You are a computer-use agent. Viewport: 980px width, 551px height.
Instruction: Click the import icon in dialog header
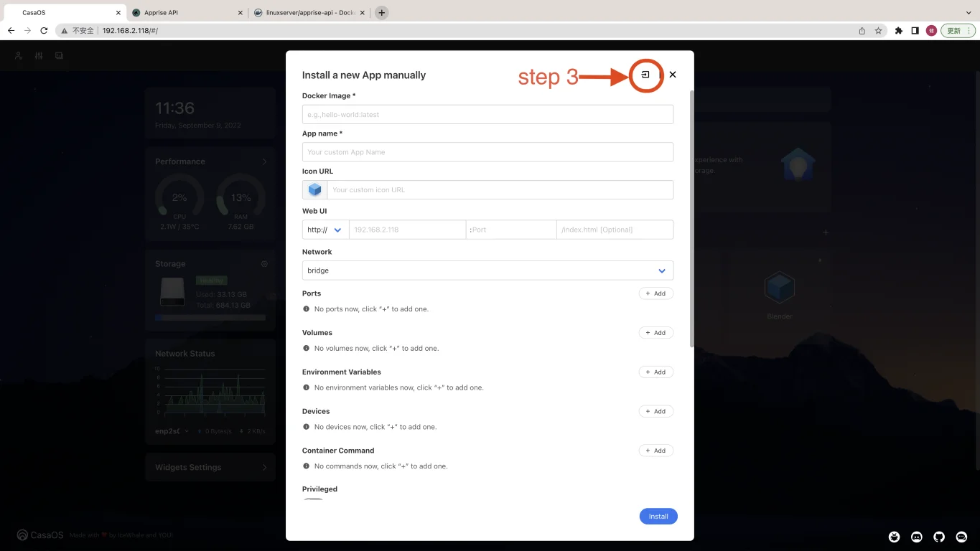pos(645,75)
